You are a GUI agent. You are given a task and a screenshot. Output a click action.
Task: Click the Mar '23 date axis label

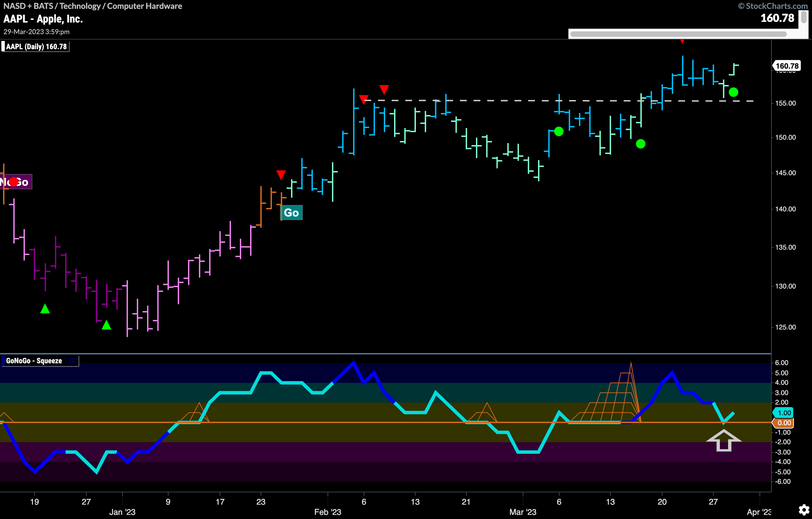coord(523,512)
